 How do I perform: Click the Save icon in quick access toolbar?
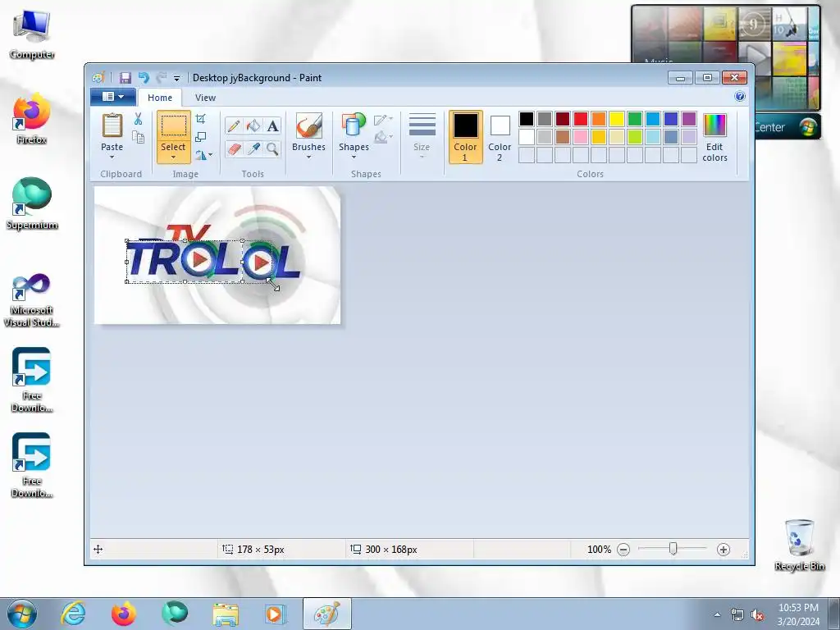tap(126, 78)
